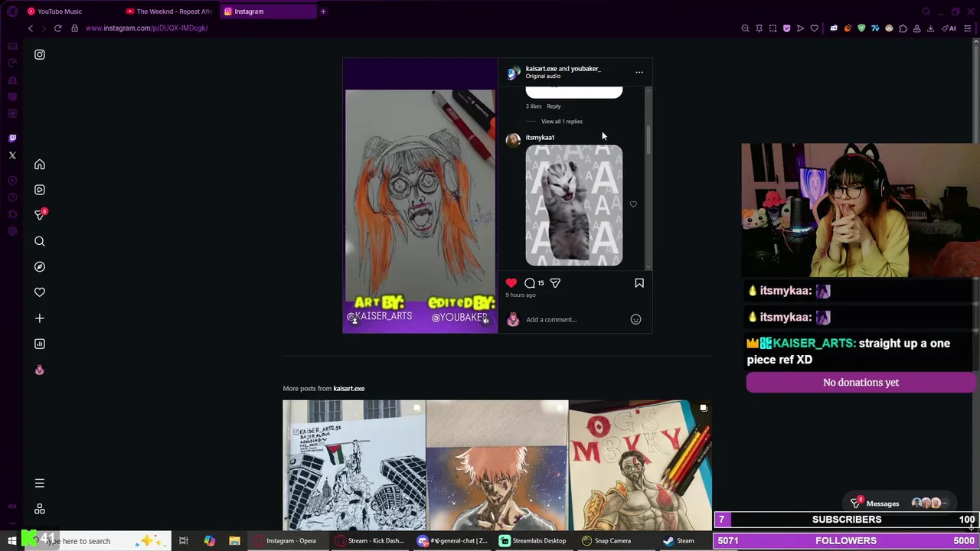Open Instagram More hamburger menu in sidebar

[40, 483]
